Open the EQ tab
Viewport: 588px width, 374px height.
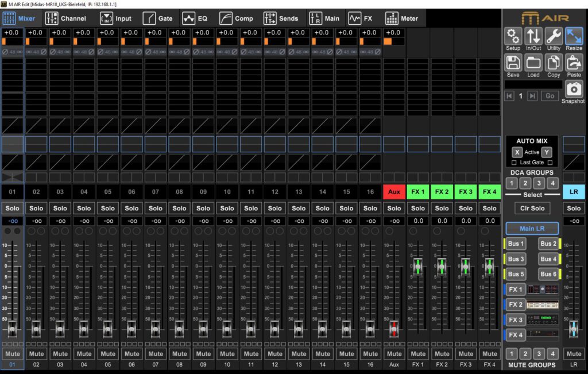(x=195, y=18)
